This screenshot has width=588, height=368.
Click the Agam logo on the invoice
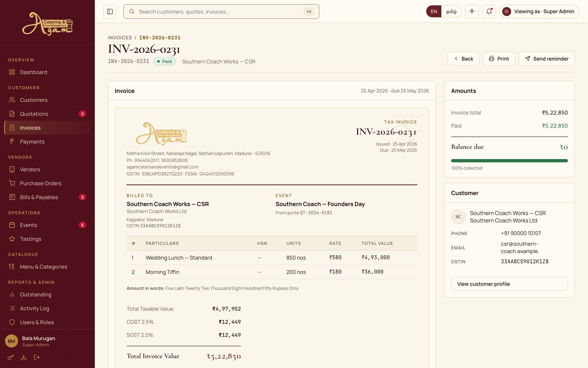point(161,133)
